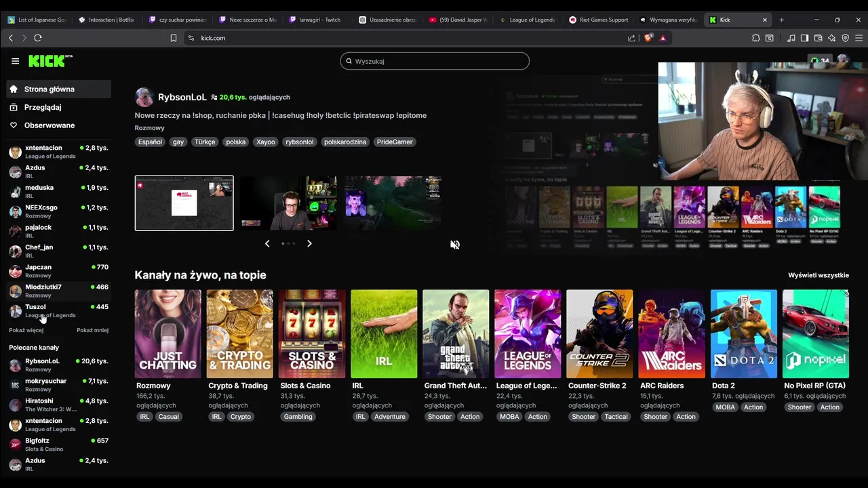868x488 pixels.
Task: Open a new browser tab with plus icon
Action: (x=781, y=20)
